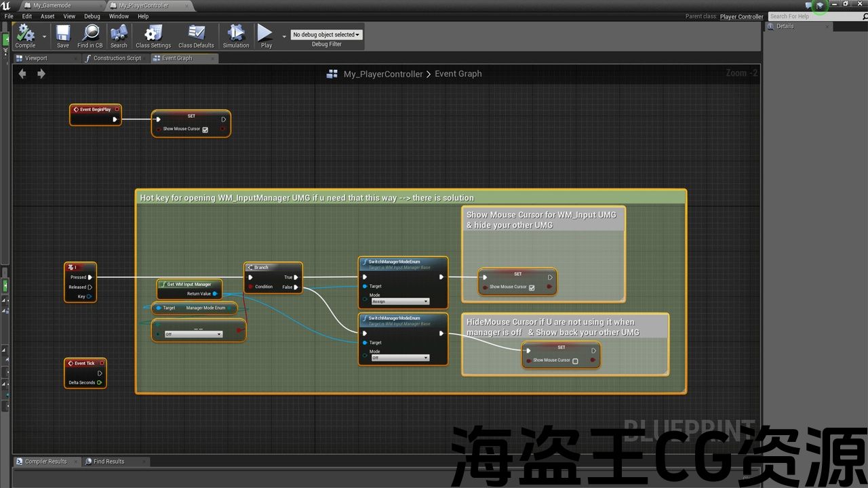Image resolution: width=868 pixels, height=488 pixels.
Task: Open the debug object selector dropdown
Action: click(x=326, y=35)
